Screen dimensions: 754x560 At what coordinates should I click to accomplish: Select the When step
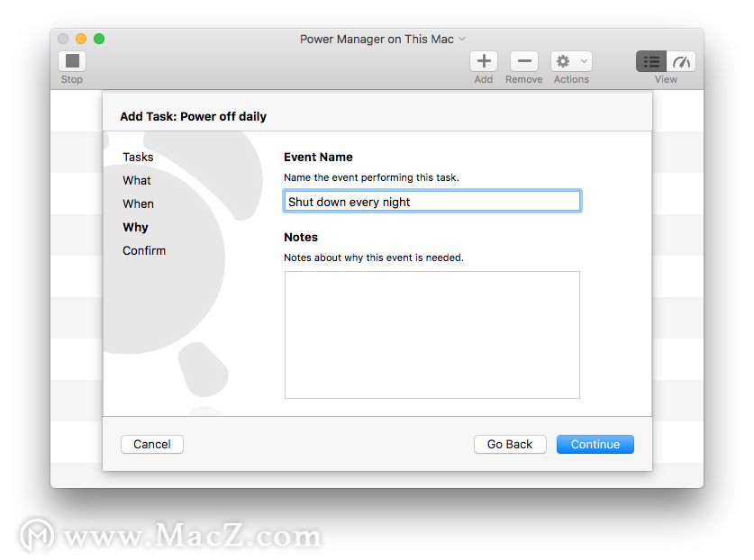coord(139,203)
